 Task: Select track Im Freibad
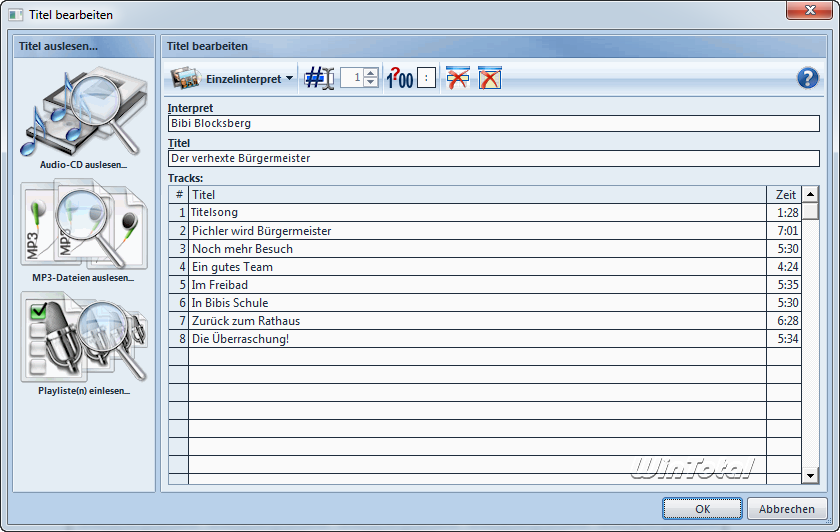pos(477,284)
